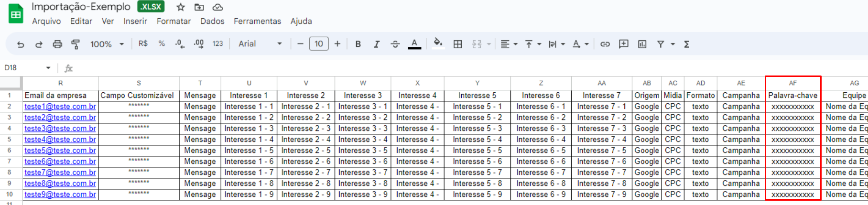Click the undo arrow icon
Screen dimensions: 868x205
pos(21,44)
